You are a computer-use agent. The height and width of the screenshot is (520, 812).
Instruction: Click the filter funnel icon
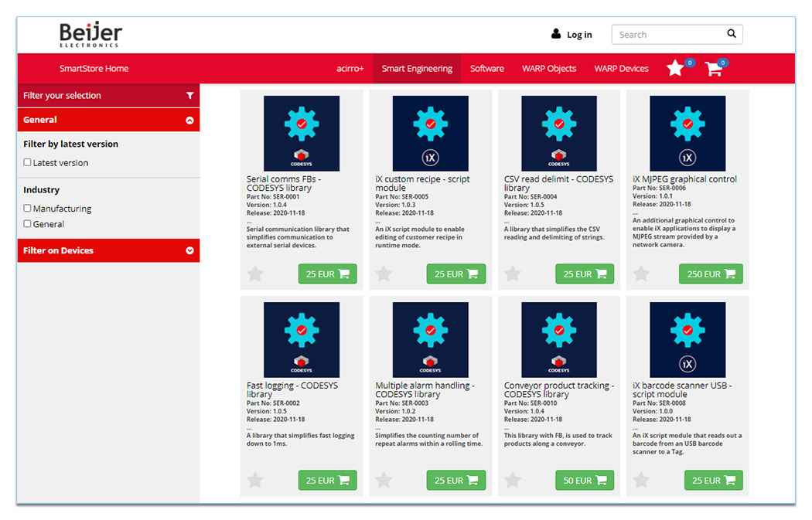189,96
